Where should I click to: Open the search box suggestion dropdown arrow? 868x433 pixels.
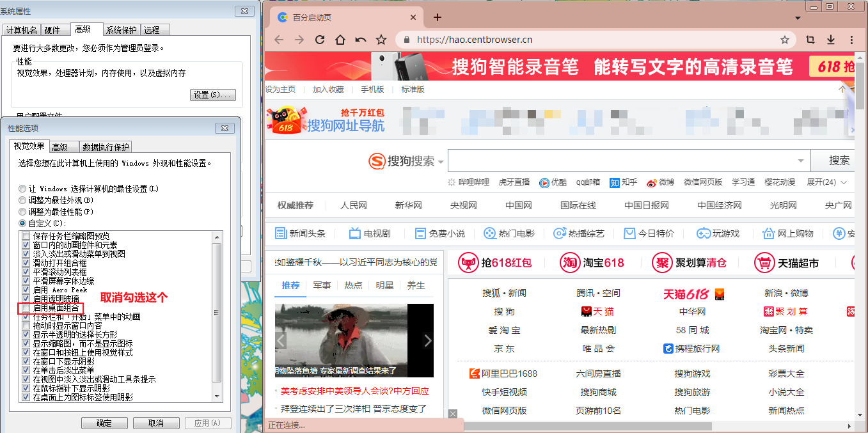tap(801, 161)
